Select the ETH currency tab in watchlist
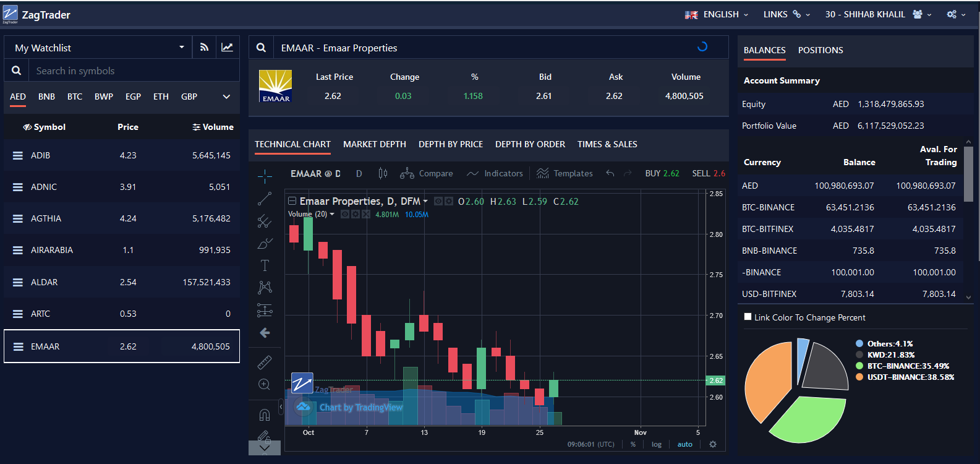This screenshot has width=980, height=464. (161, 97)
